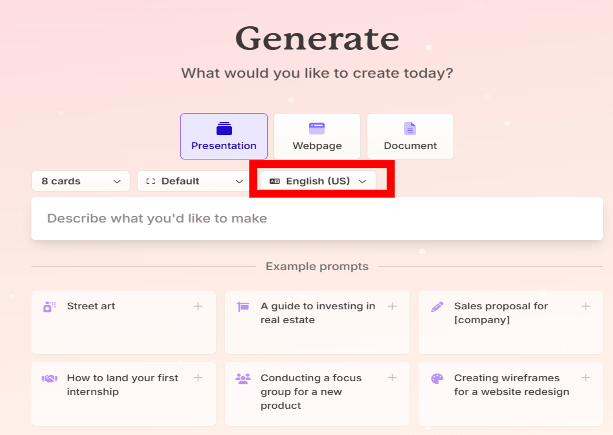Click plus on real estate investing prompt
The image size is (613, 435).
392,306
